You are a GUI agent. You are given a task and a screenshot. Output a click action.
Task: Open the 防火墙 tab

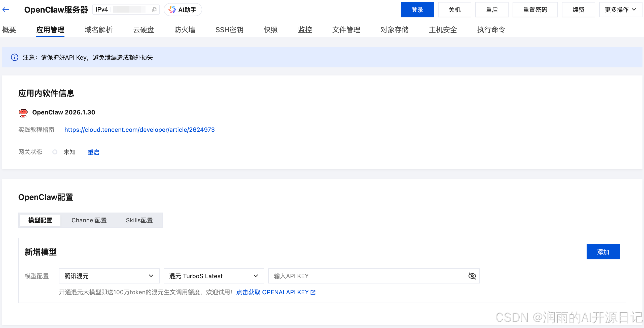(x=185, y=30)
